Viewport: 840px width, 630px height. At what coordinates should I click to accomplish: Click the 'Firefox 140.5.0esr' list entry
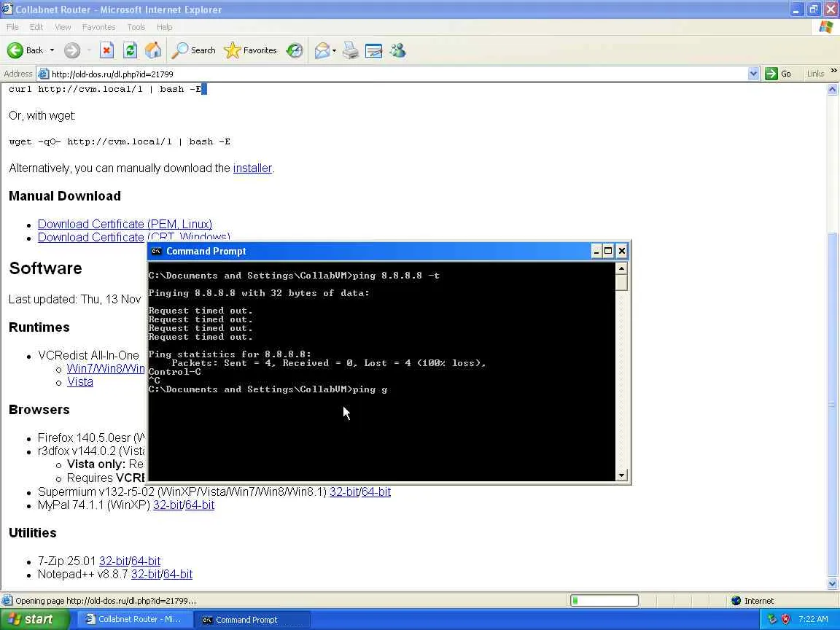[x=91, y=437]
